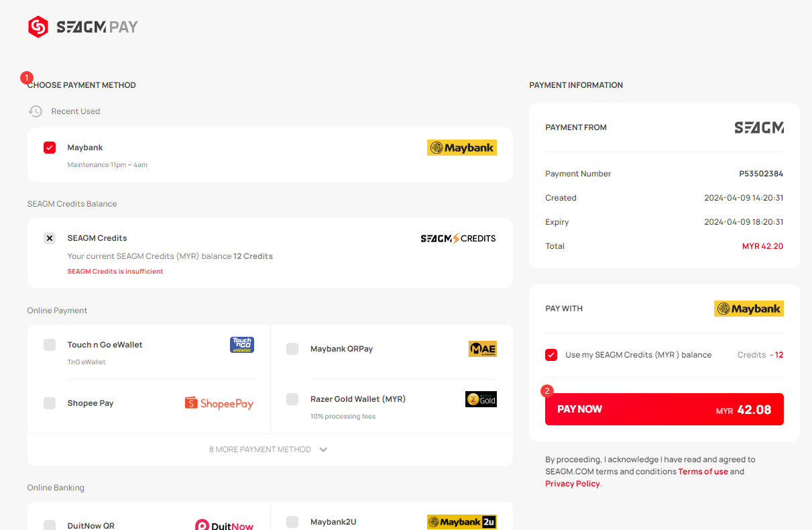Select the Shopee Pay checkbox

(x=50, y=403)
